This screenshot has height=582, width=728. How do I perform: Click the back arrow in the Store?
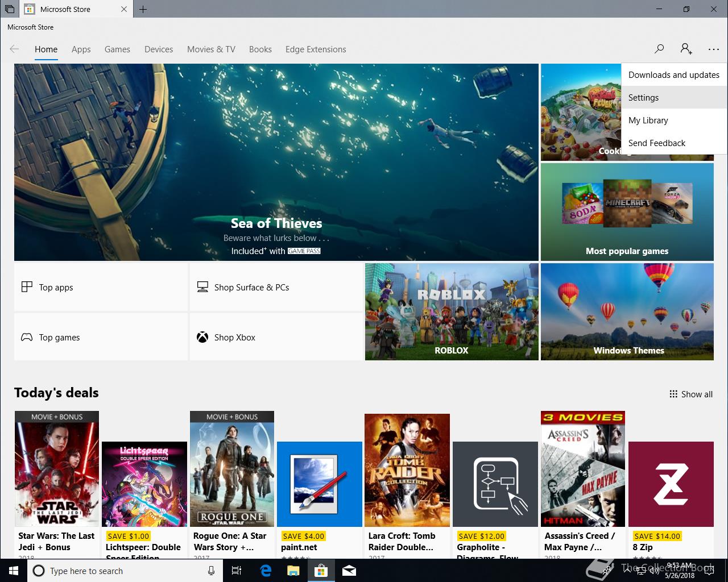click(x=14, y=49)
